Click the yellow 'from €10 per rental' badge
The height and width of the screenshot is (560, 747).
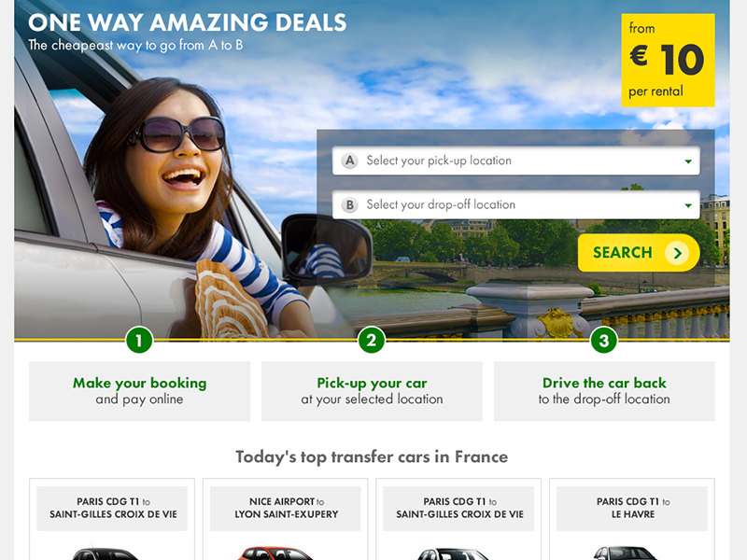[x=668, y=60]
